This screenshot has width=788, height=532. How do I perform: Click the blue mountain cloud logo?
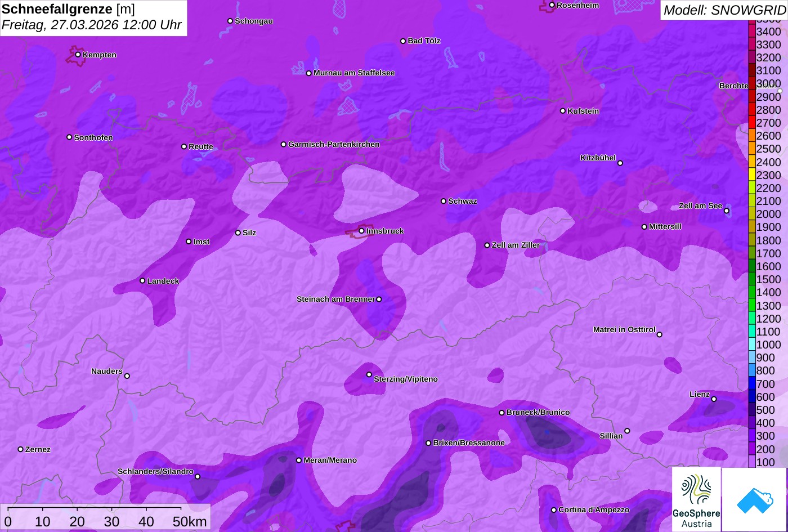pyautogui.click(x=755, y=500)
